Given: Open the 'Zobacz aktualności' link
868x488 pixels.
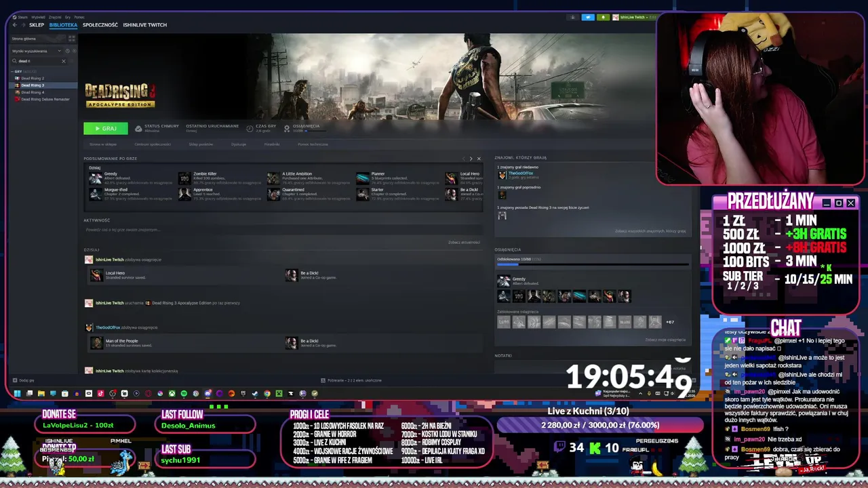Looking at the screenshot, I should click(464, 242).
